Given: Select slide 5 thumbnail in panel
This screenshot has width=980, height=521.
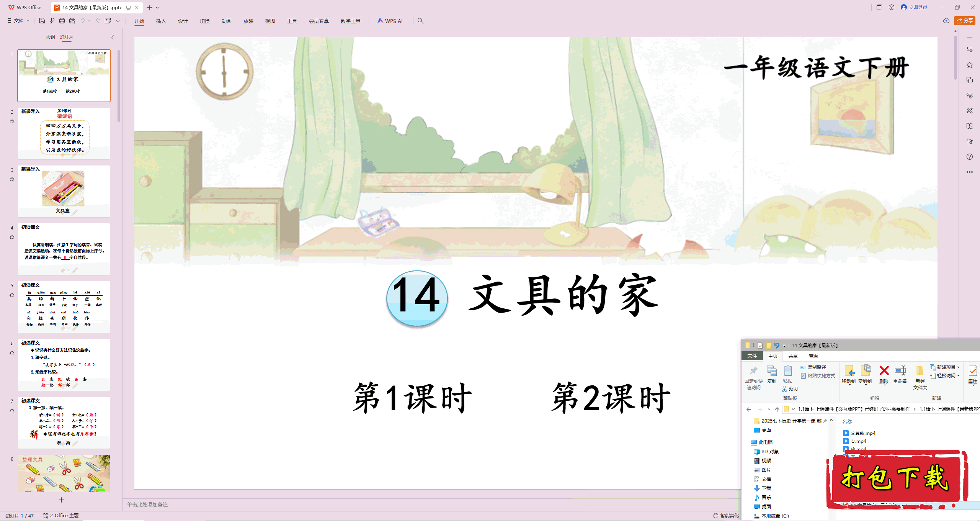Looking at the screenshot, I should [x=64, y=307].
